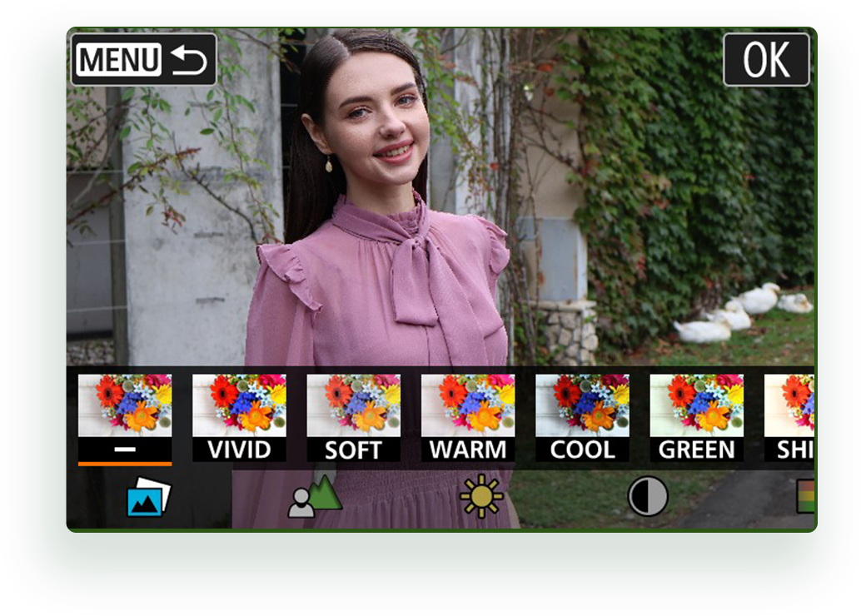
Task: Tap the return arrow beside MENU
Action: (x=188, y=60)
